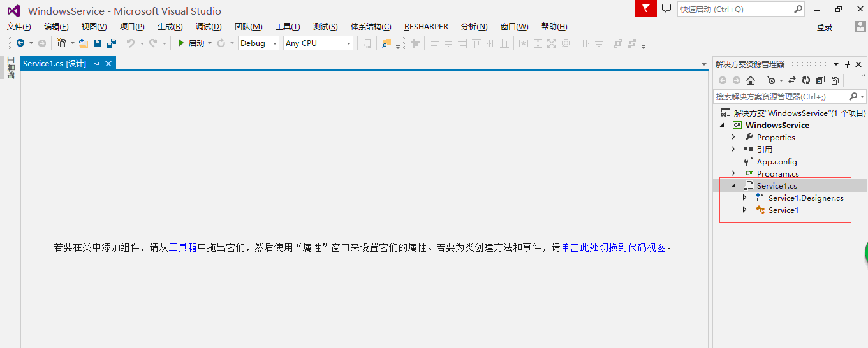
Task: Click the Navigate Forward toolbar arrow
Action: coord(42,43)
